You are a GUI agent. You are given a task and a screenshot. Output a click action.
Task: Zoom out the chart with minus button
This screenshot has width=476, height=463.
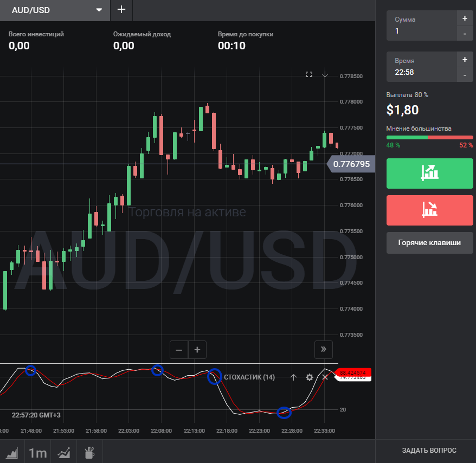click(179, 350)
